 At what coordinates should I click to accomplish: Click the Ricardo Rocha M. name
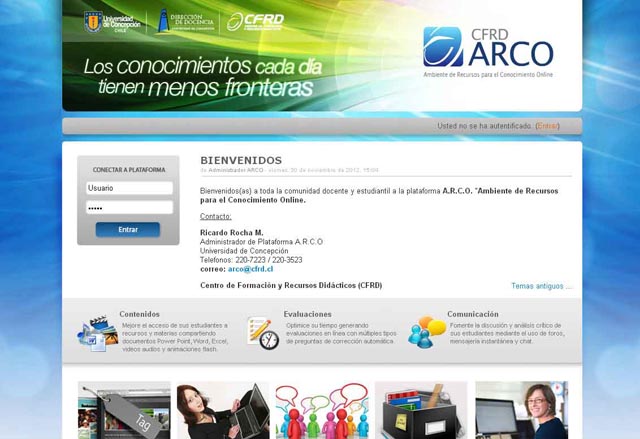[231, 233]
